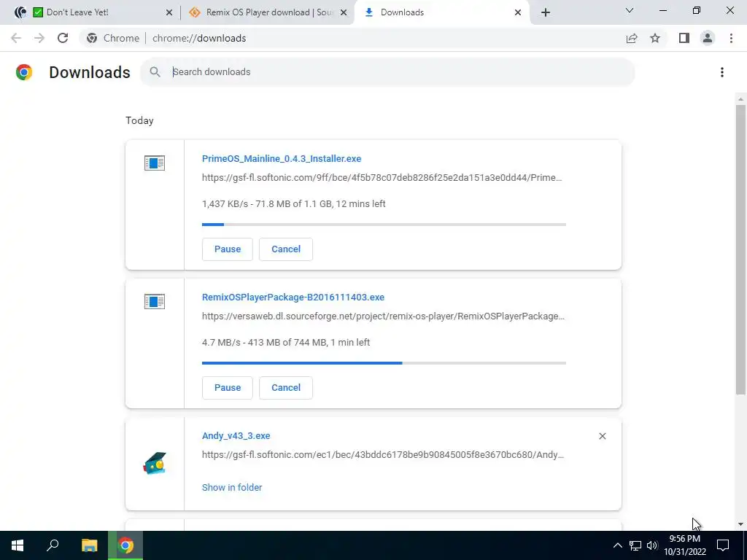Show Andy_v43_3.exe in folder
This screenshot has height=560, width=747.
[x=232, y=487]
